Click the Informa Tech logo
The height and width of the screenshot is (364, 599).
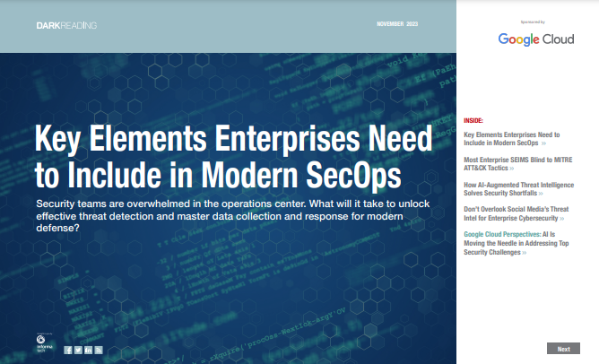point(44,343)
